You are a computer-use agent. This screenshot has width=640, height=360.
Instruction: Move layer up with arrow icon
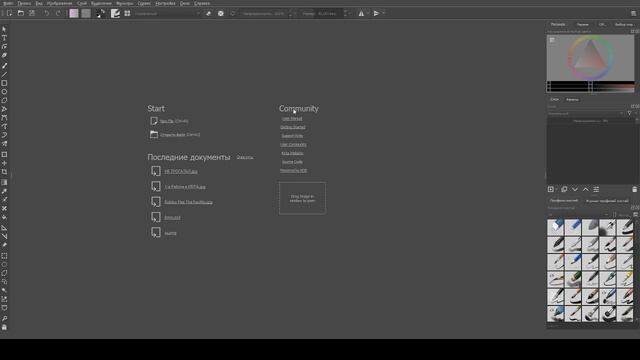tap(585, 189)
